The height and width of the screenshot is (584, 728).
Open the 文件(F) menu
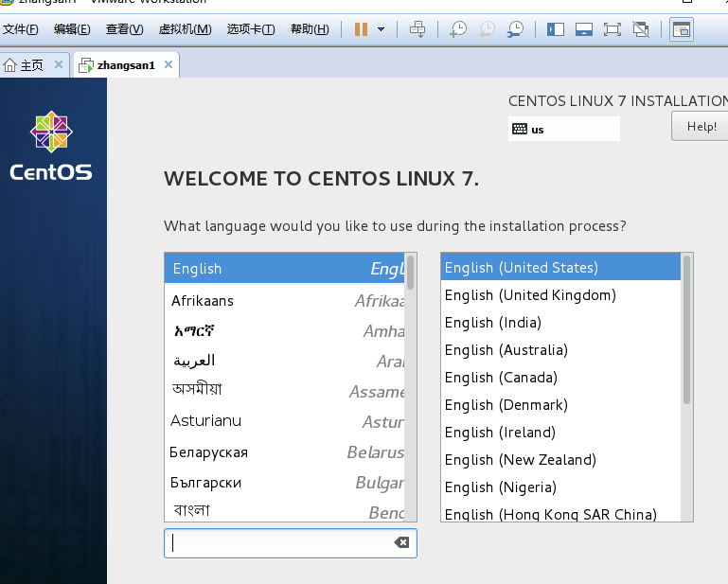pyautogui.click(x=21, y=29)
